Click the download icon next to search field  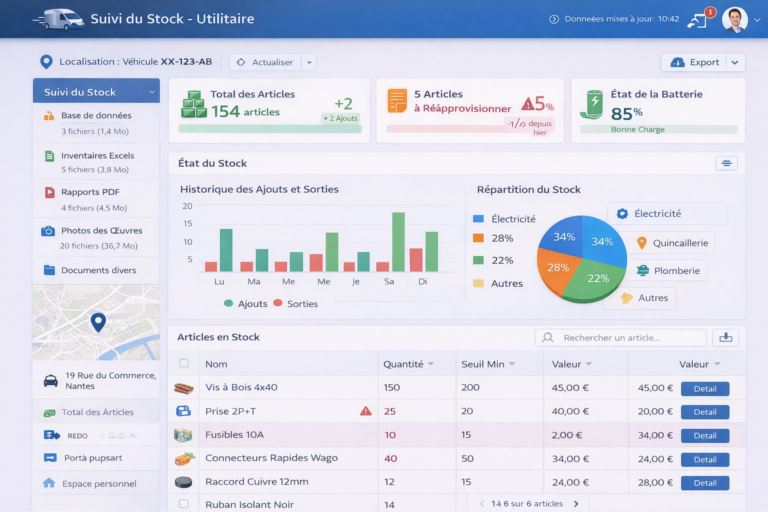[x=726, y=338]
